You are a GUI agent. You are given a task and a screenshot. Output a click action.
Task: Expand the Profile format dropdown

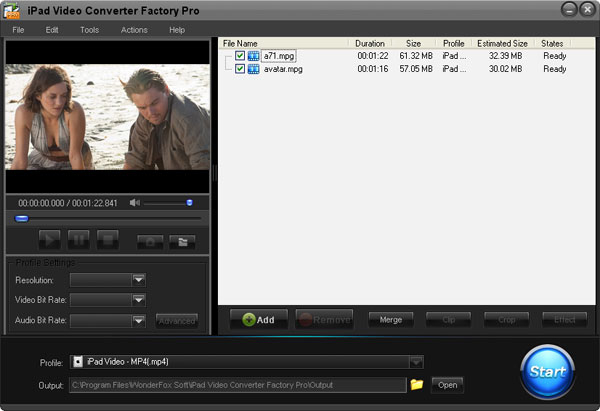pos(416,362)
